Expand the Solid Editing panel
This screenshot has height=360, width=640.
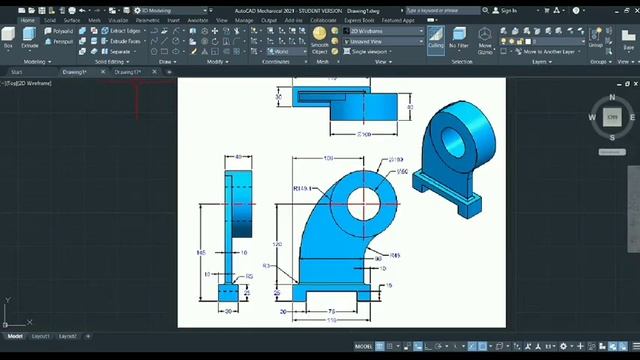(112, 62)
